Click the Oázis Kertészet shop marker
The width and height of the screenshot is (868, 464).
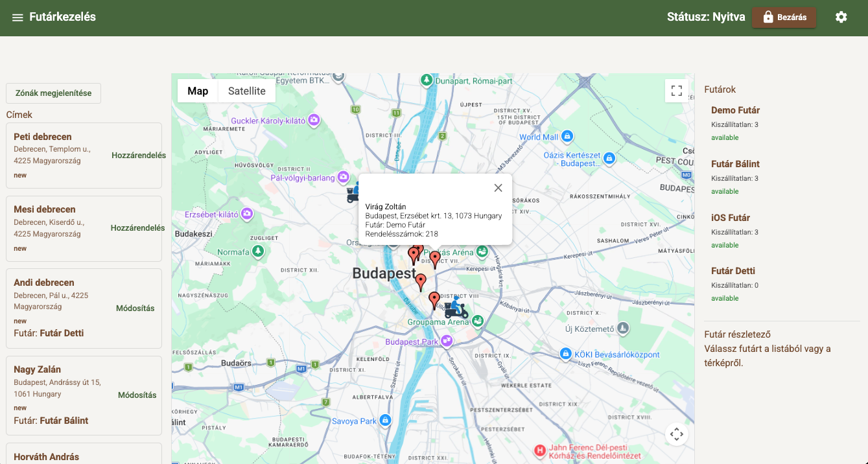pyautogui.click(x=609, y=158)
